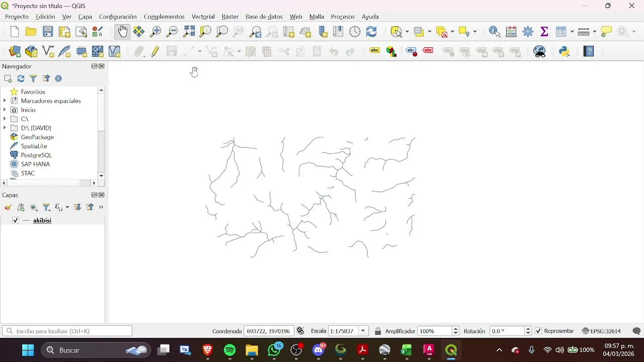
Task: Open the Procesos menu
Action: (x=343, y=17)
